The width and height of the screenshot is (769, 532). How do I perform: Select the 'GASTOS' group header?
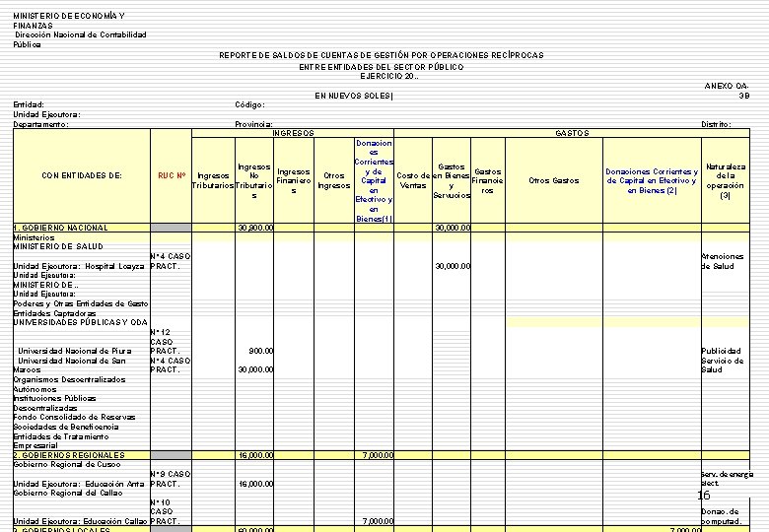[x=572, y=133]
